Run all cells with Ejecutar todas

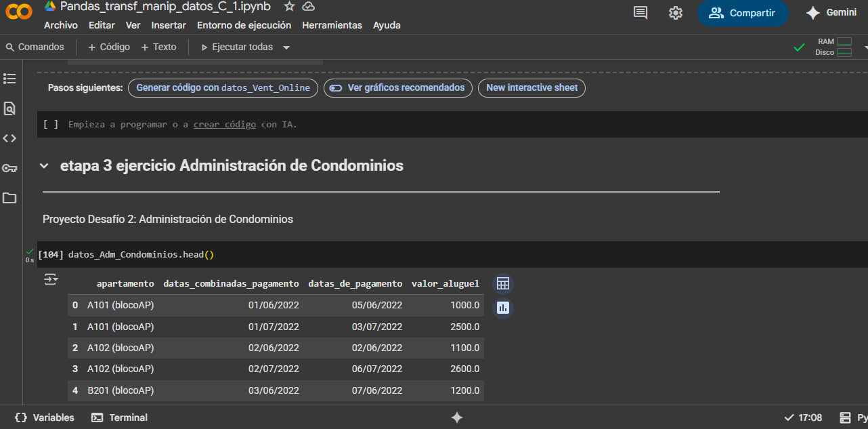[x=237, y=47]
